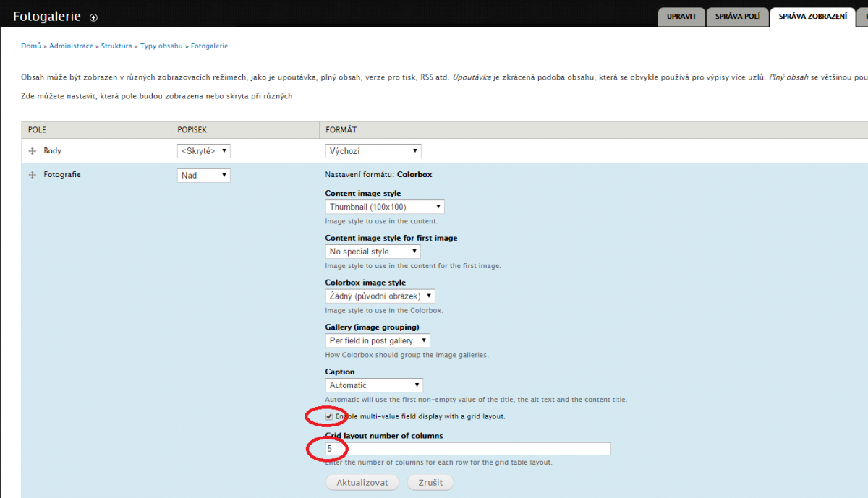Click the plus shortcut icon next to Fotogalerie
The image size is (868, 498).
coord(93,17)
